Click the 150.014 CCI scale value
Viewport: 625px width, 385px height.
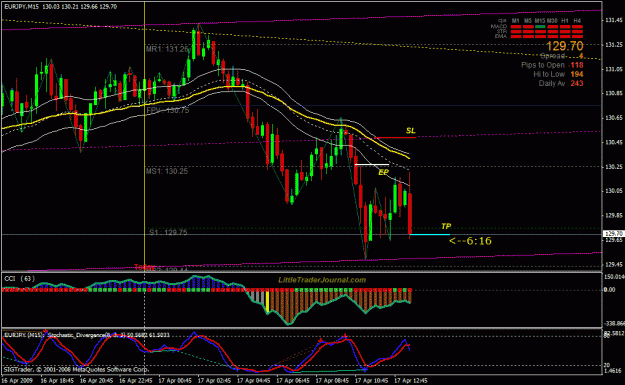(615, 277)
